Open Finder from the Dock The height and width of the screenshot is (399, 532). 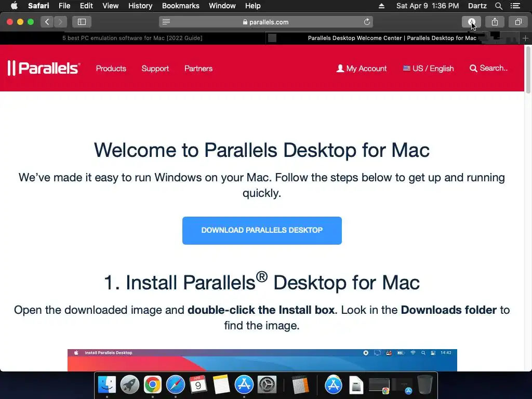click(107, 385)
